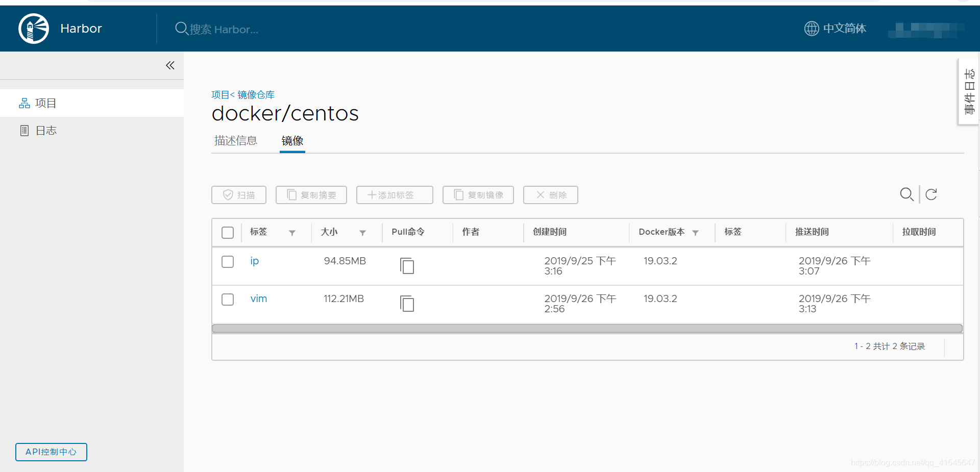This screenshot has width=980, height=472.
Task: Open the ip tag link
Action: 254,261
